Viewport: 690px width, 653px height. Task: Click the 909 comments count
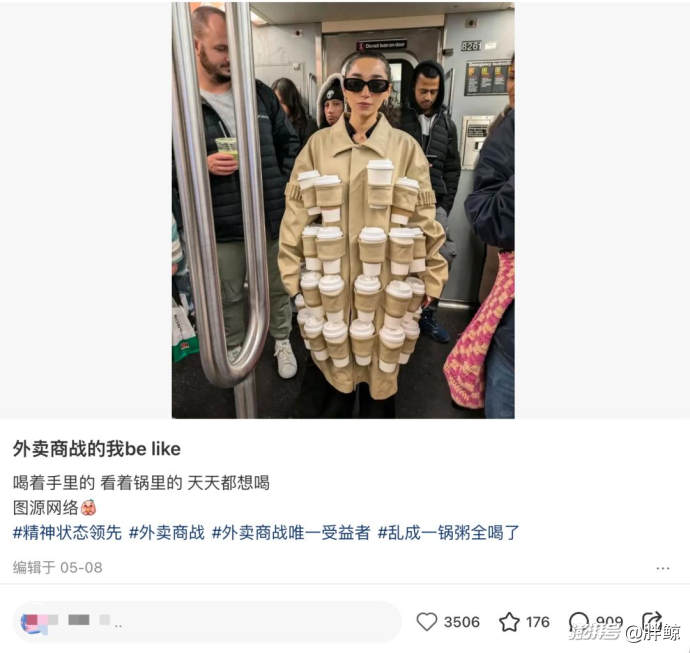(x=609, y=621)
